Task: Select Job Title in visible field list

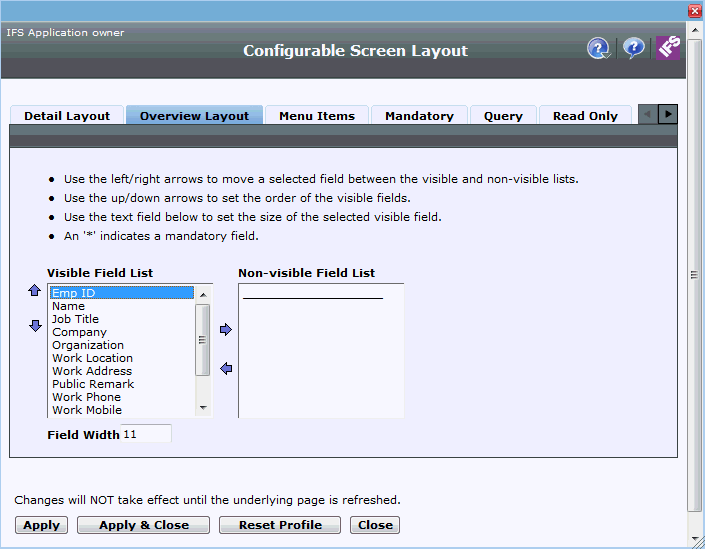Action: (x=76, y=319)
